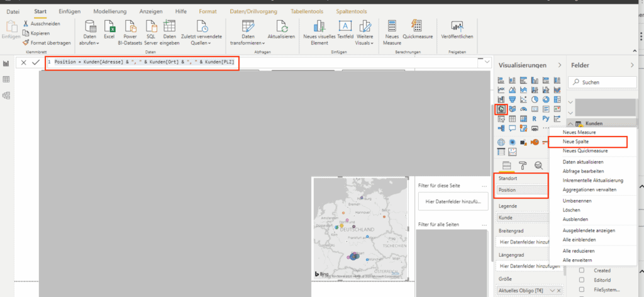The width and height of the screenshot is (644, 297).
Task: Click the Daten abrufen icon
Action: click(x=90, y=26)
